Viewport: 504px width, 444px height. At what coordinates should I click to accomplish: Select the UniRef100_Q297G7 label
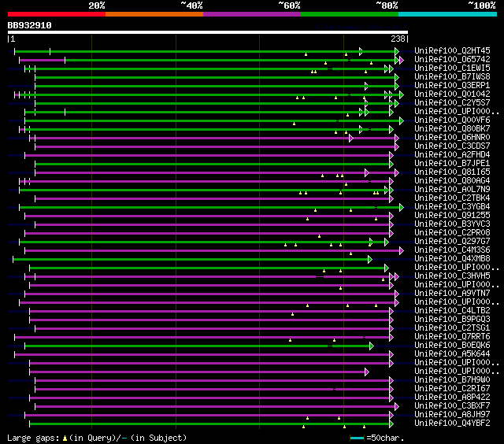pos(452,242)
